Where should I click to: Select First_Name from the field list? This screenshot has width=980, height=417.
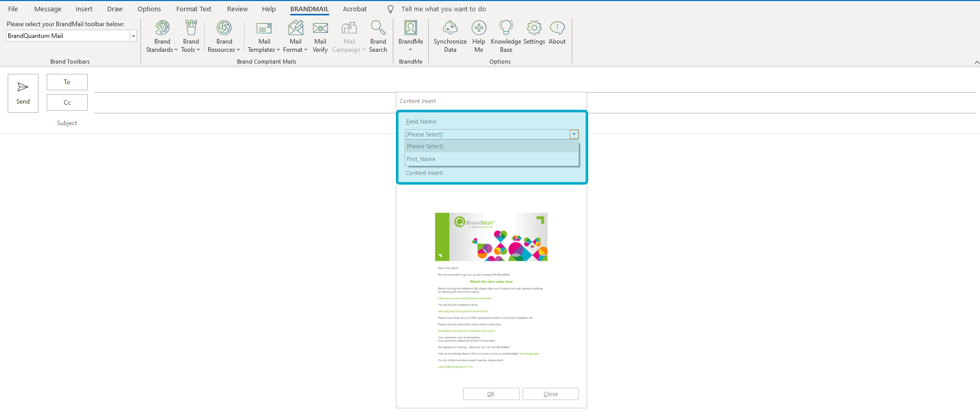tap(492, 159)
